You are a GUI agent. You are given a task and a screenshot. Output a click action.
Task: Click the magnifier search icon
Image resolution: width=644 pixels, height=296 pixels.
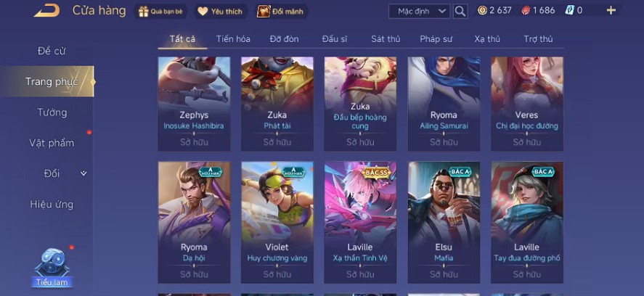click(460, 11)
